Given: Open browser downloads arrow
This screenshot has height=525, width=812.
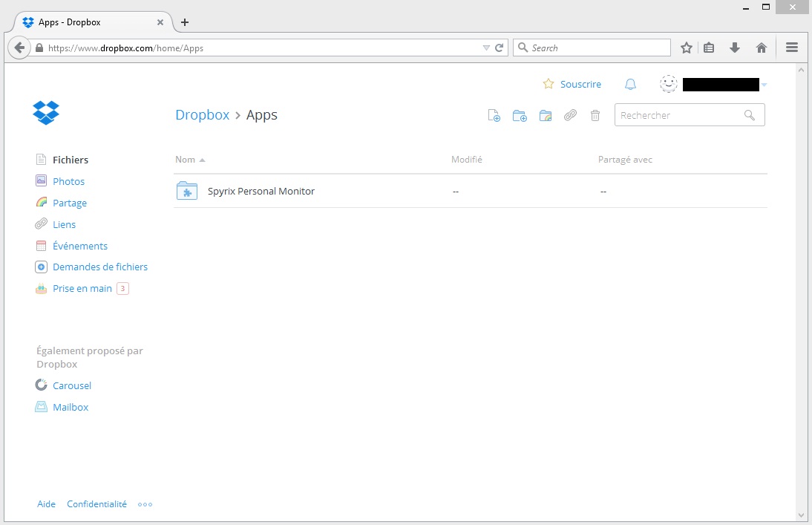Looking at the screenshot, I should [734, 48].
